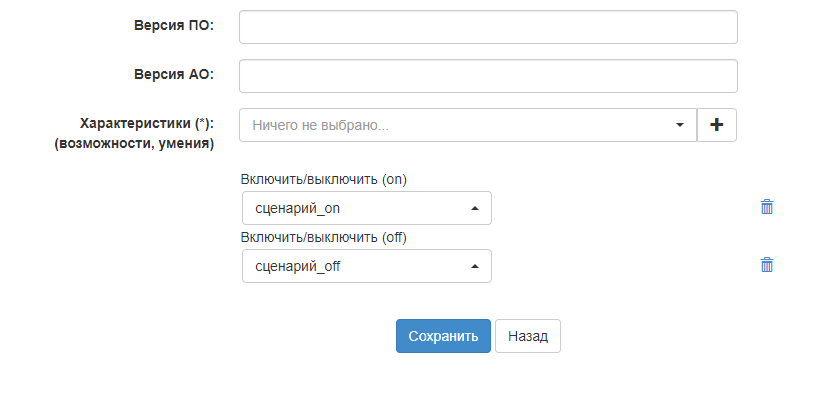Add characteristic with the plus button
The height and width of the screenshot is (413, 828).
(716, 125)
